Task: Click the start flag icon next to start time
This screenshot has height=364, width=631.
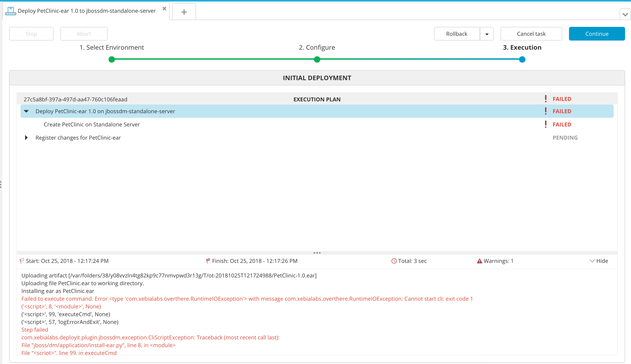Action: pos(23,260)
